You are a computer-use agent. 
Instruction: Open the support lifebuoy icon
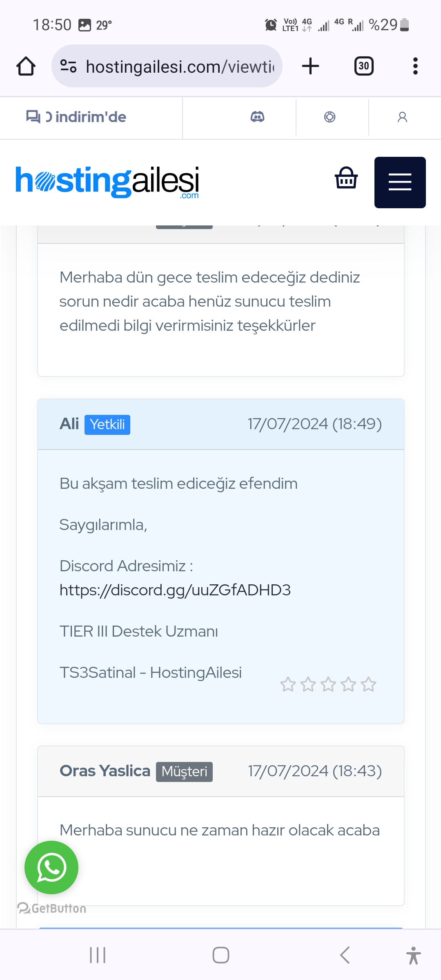tap(330, 117)
